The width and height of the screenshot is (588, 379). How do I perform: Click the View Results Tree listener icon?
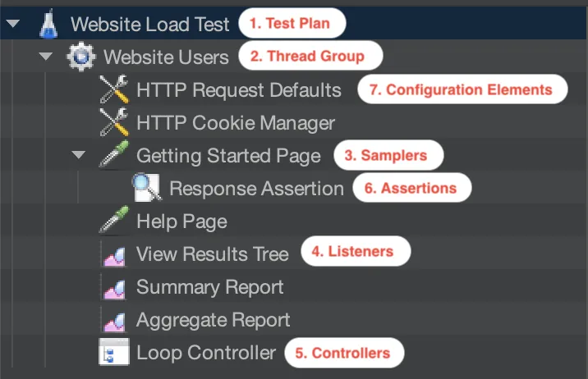(x=113, y=254)
